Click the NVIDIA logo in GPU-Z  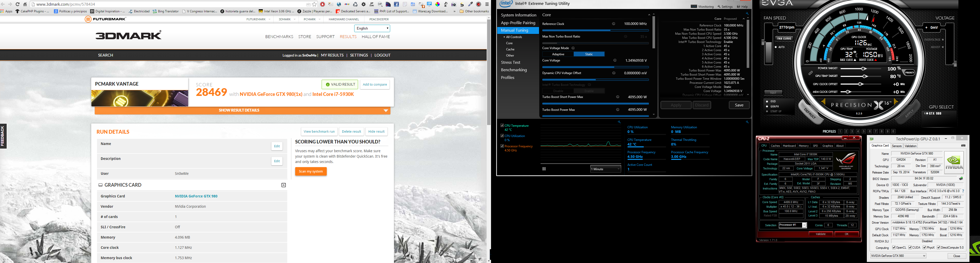pyautogui.click(x=954, y=163)
